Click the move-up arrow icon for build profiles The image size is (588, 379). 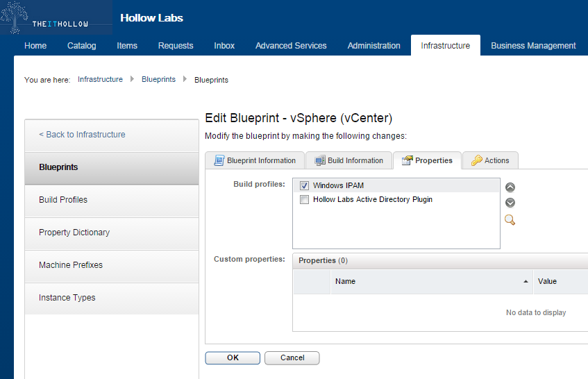coord(510,187)
